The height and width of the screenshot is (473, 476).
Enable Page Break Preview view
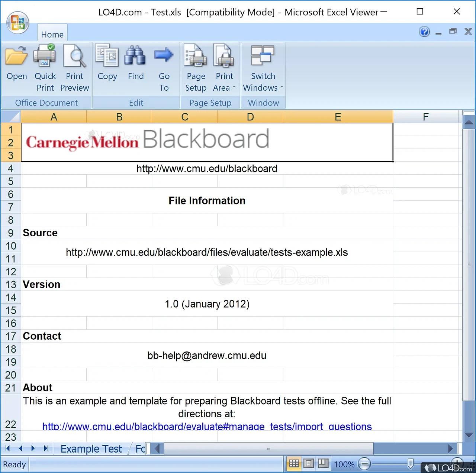tap(323, 463)
